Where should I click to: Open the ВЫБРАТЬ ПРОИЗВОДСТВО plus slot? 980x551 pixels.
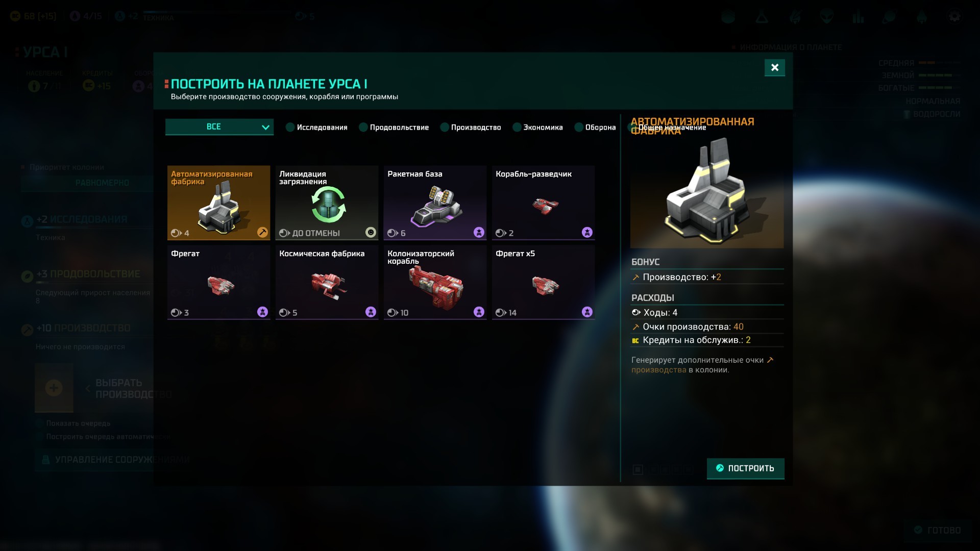click(x=54, y=388)
